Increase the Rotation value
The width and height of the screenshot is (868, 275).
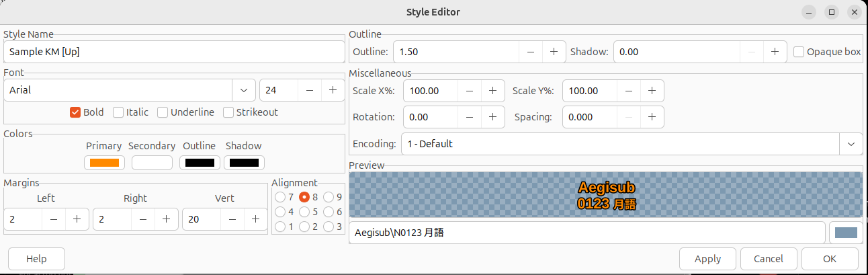tap(493, 117)
